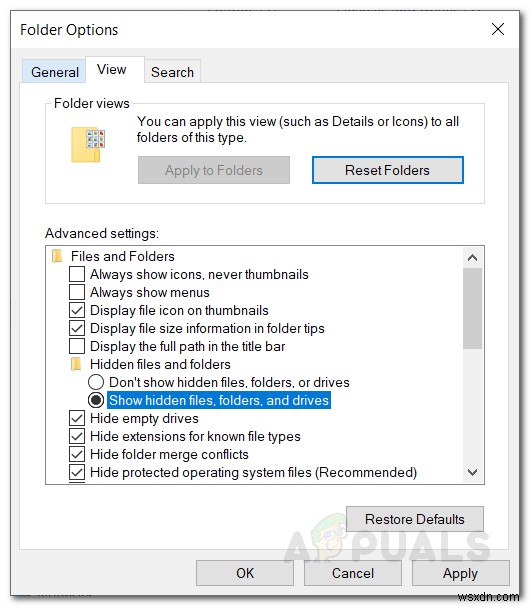Uncheck Hide empty drives
This screenshot has width=531, height=607.
pyautogui.click(x=77, y=418)
